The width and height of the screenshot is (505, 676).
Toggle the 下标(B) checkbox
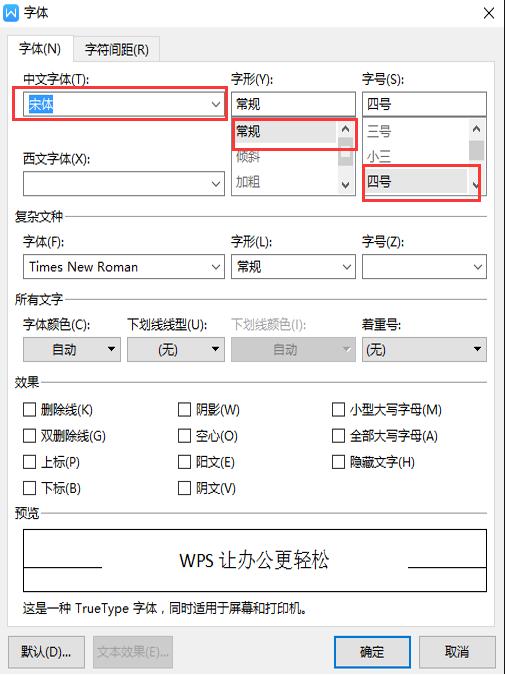coord(29,488)
